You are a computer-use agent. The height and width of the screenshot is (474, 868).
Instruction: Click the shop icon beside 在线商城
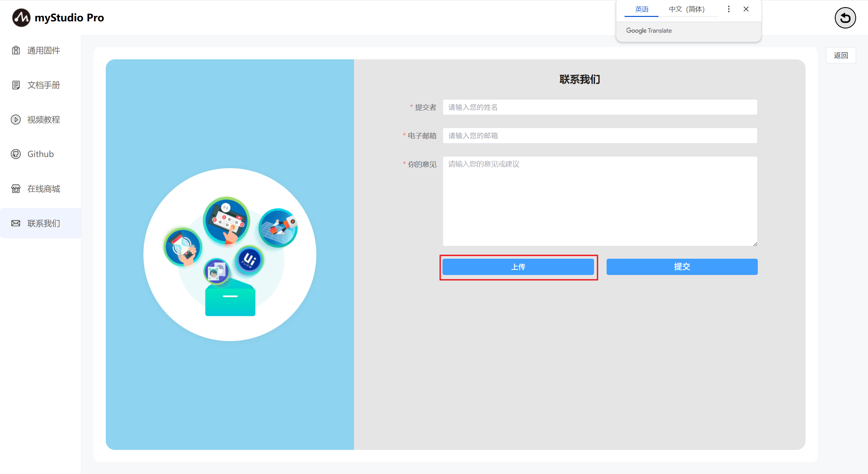click(x=16, y=189)
